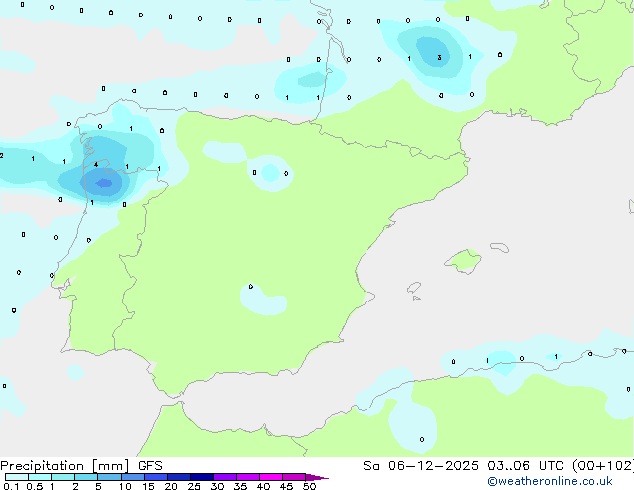Screen dimensions: 634x490
Task: Select the 0.5–1 mm legend swatch
Action: pos(40,477)
